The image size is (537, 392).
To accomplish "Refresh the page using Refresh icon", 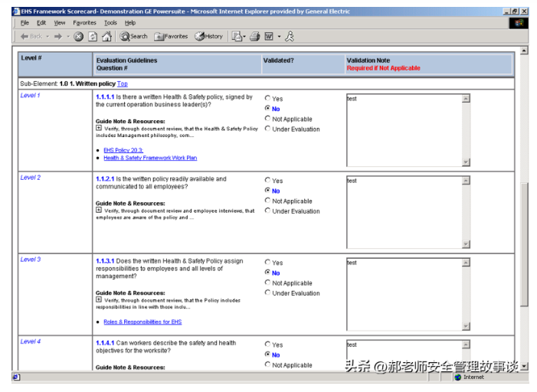I will (x=93, y=36).
